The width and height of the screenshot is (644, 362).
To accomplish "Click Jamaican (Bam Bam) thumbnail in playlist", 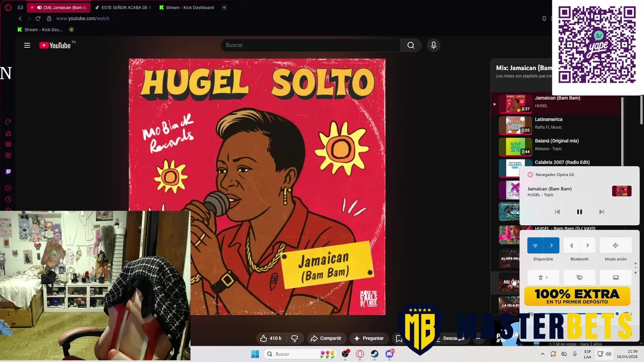I will click(x=515, y=104).
